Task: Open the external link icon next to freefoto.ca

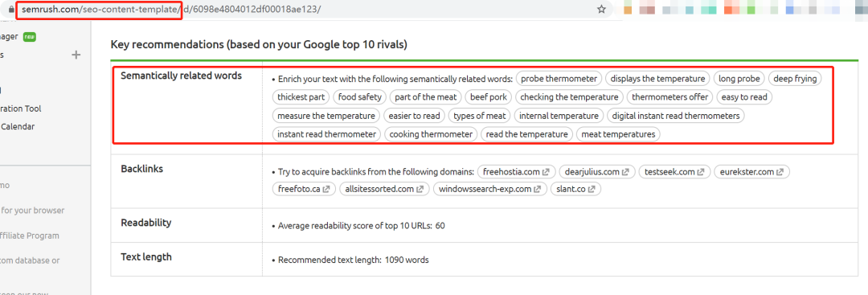Action: pyautogui.click(x=326, y=189)
